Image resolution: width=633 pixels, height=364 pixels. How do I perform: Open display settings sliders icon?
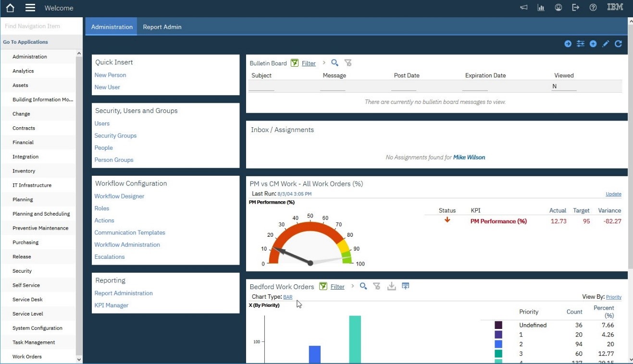tap(581, 44)
